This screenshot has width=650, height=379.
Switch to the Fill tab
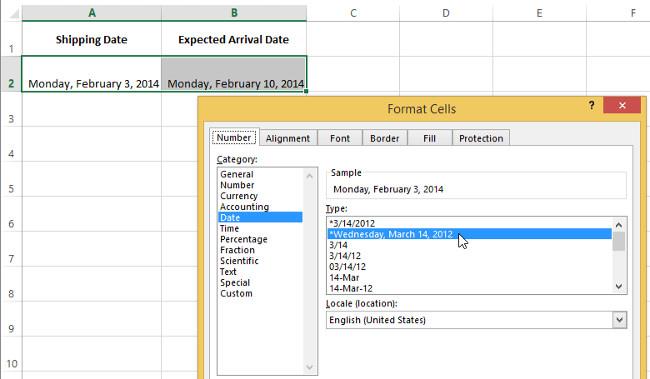coord(429,138)
